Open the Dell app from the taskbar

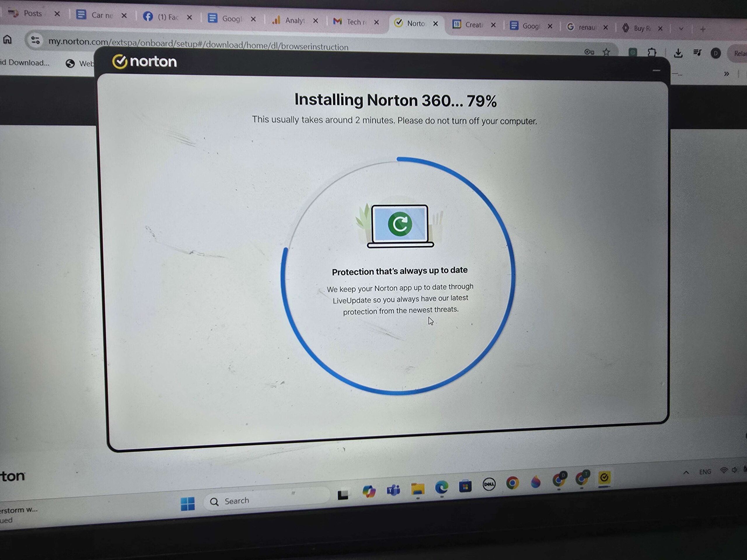point(489,484)
